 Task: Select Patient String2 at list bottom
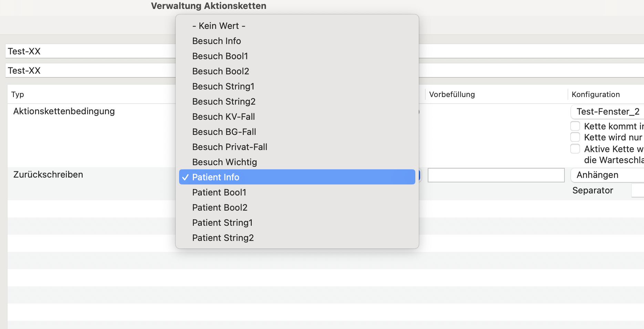[297, 238]
